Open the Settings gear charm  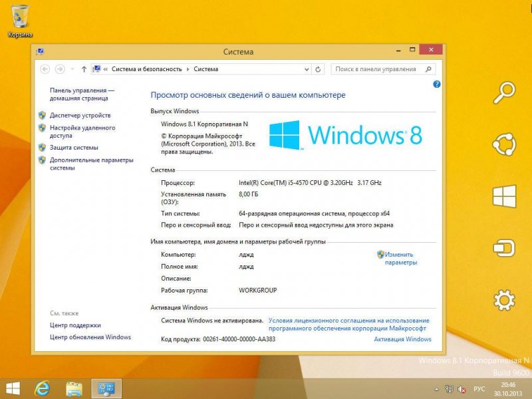(x=504, y=300)
